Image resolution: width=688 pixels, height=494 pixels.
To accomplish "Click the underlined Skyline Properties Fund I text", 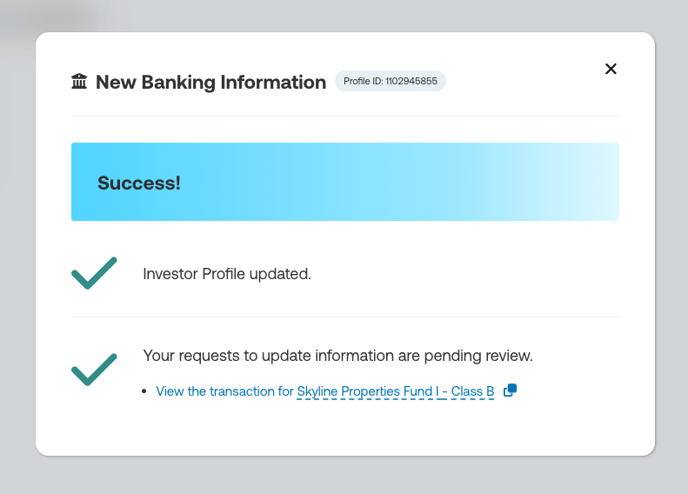I will (x=368, y=391).
